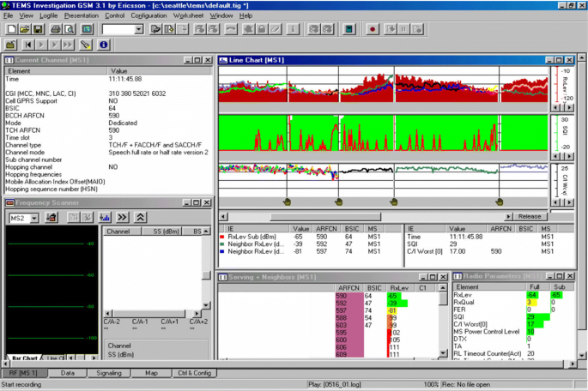Click the flashlight search icon in replay toolbar
The width and height of the screenshot is (588, 391).
point(86,45)
